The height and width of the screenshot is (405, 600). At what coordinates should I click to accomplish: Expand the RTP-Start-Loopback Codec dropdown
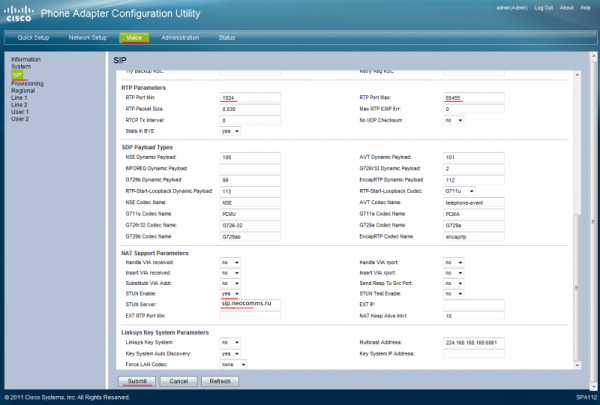pos(459,190)
